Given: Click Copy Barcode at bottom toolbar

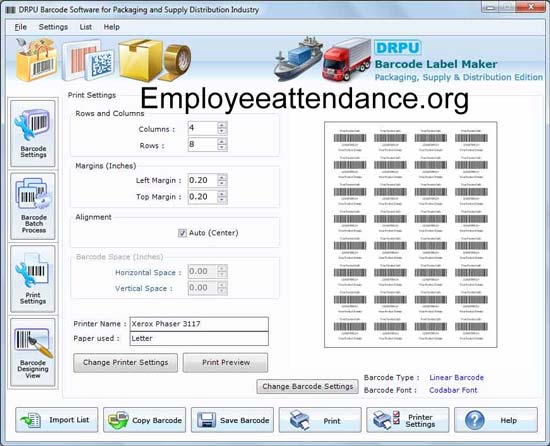Looking at the screenshot, I should click(x=145, y=420).
